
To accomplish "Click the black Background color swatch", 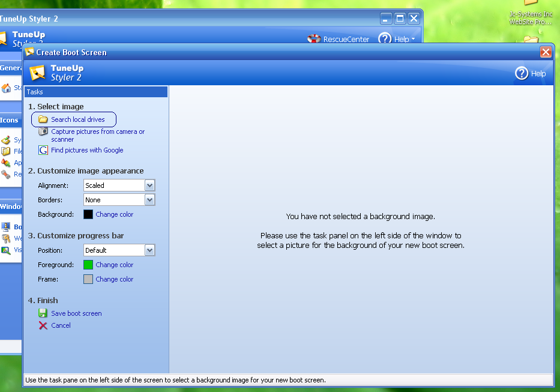I will [x=88, y=214].
